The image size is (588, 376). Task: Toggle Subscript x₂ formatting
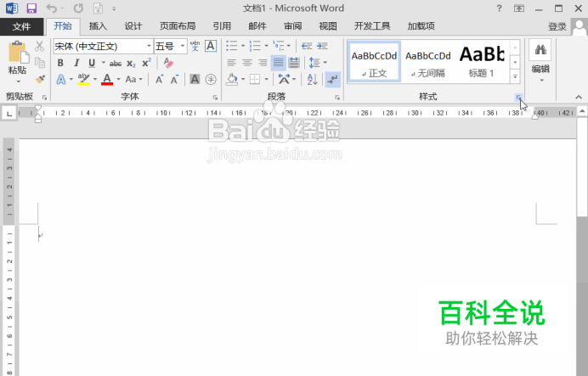coord(131,64)
